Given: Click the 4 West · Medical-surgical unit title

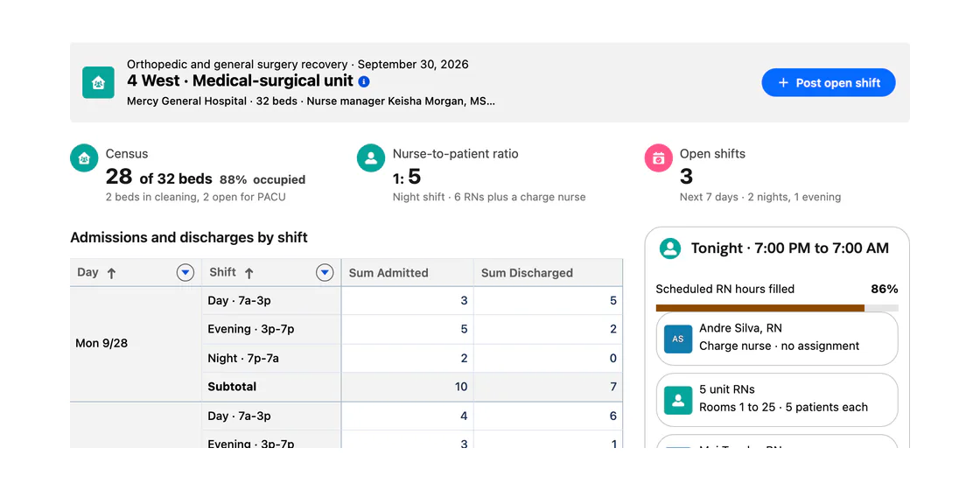Looking at the screenshot, I should click(x=240, y=81).
